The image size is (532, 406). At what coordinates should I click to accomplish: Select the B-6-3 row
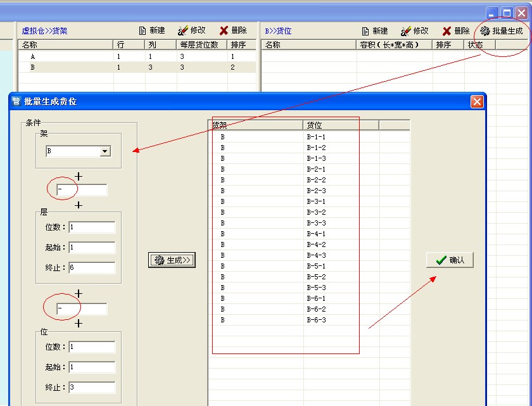point(309,320)
